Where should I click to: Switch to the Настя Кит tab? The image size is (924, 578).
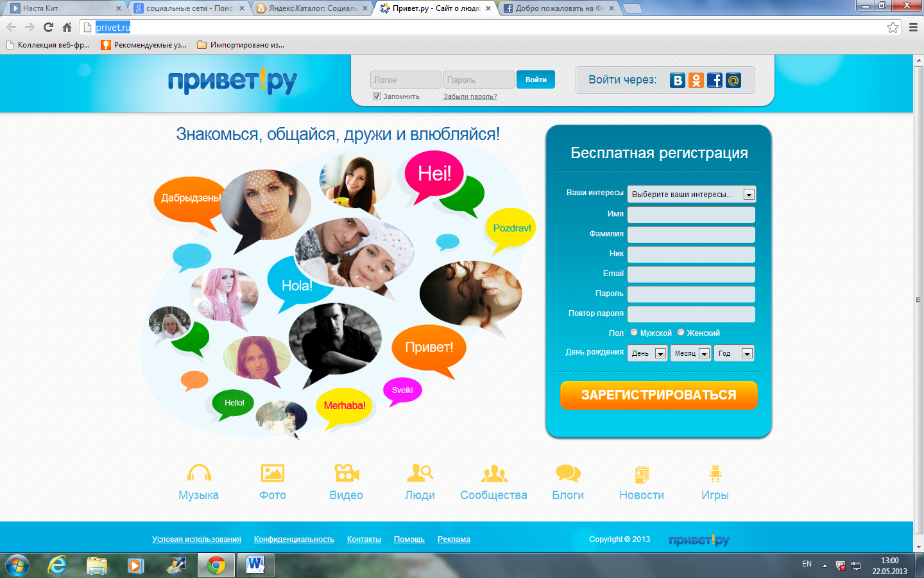64,8
